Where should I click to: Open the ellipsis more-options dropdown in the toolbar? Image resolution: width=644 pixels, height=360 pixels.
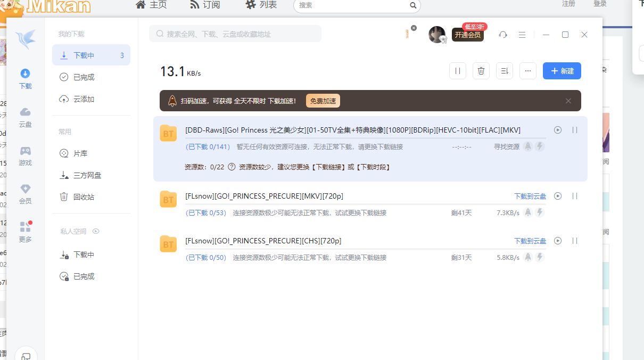(528, 71)
